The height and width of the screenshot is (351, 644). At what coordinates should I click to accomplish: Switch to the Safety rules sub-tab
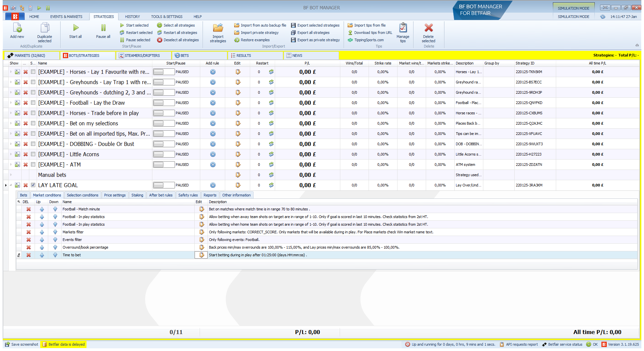pyautogui.click(x=188, y=195)
